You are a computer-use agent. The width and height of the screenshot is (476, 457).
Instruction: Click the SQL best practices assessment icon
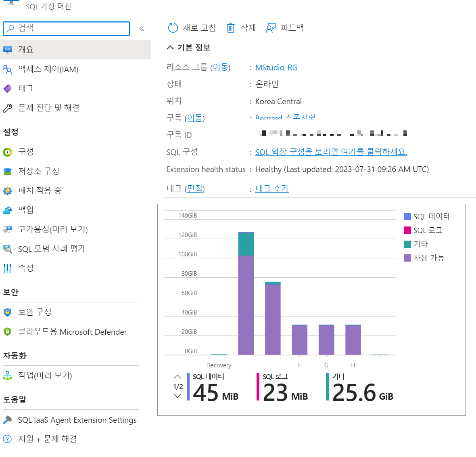pyautogui.click(x=8, y=249)
